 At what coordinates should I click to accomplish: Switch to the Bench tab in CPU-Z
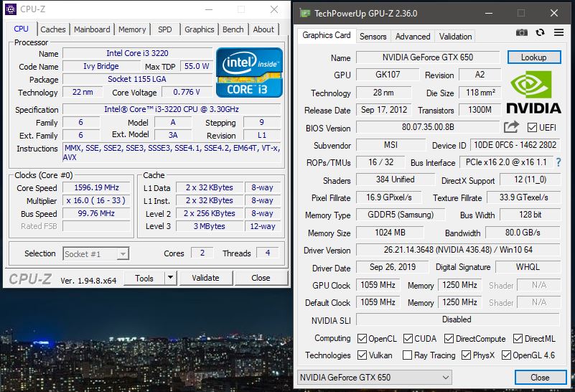(233, 29)
